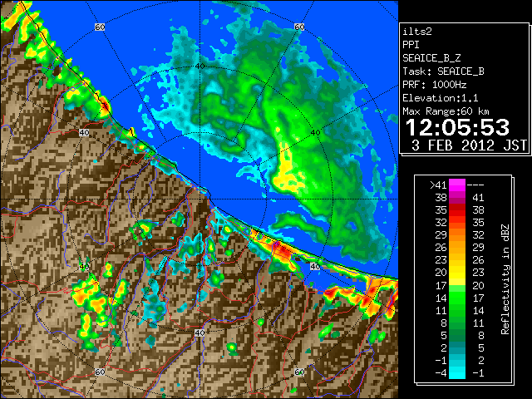Screen dimensions: 532x399
Task: Click the 'Task: SEAICE_B' line
Action: point(443,71)
